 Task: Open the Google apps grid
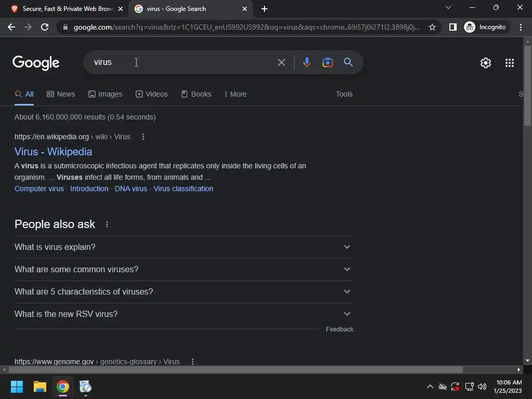point(509,63)
